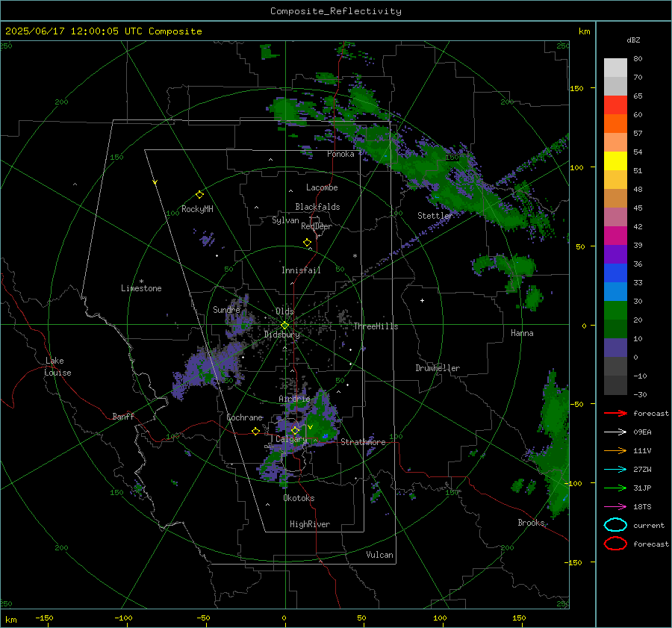Click the cyan 'current' ellipse legend icon

pyautogui.click(x=615, y=525)
